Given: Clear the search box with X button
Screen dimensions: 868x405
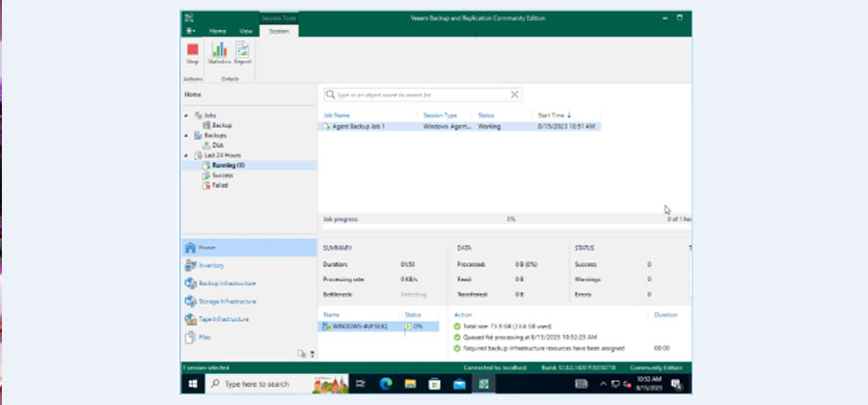Looking at the screenshot, I should 514,94.
